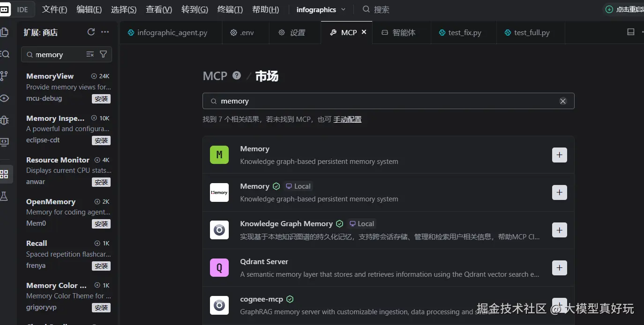
Task: Open the infographics project dropdown
Action: [321, 9]
